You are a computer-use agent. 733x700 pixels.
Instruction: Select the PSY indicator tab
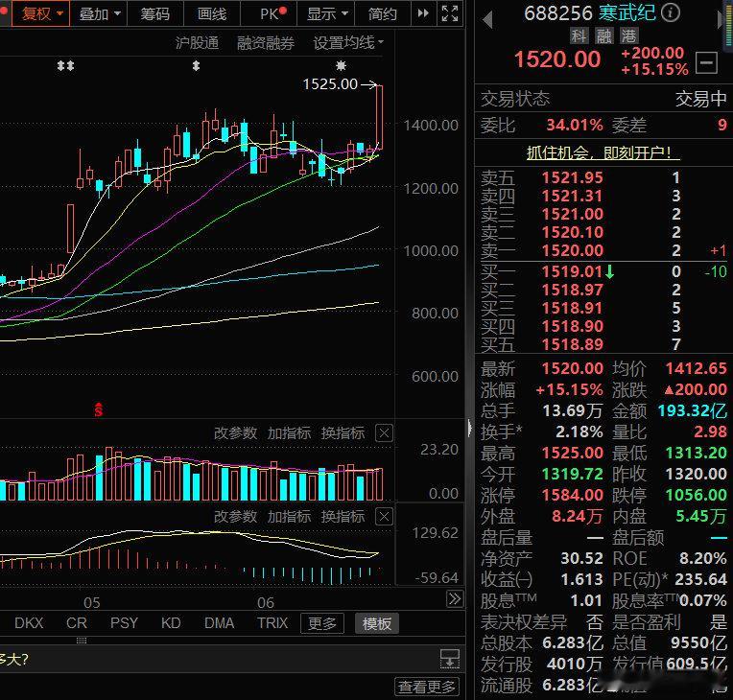click(x=124, y=623)
